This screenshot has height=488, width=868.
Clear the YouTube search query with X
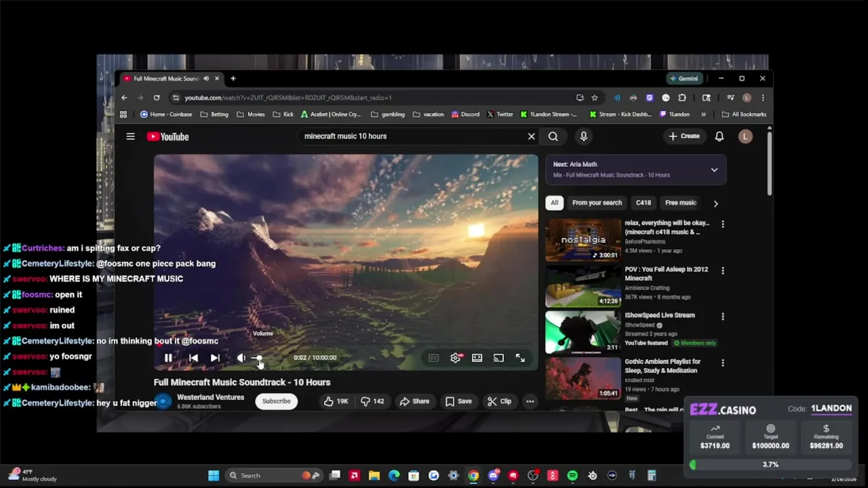pyautogui.click(x=532, y=136)
